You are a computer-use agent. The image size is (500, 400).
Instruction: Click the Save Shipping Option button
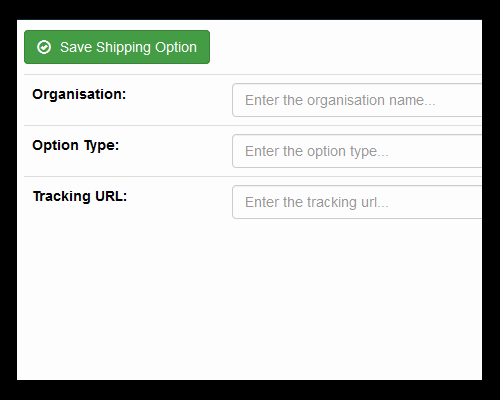[x=117, y=47]
